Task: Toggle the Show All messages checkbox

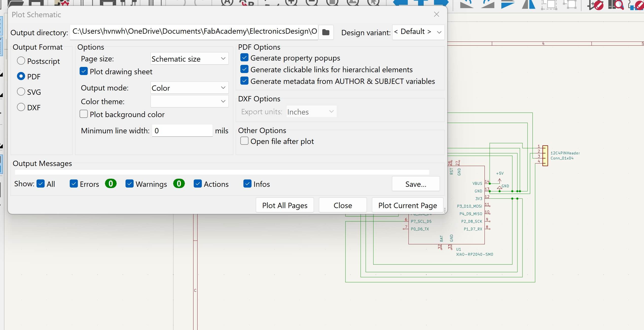Action: point(41,184)
